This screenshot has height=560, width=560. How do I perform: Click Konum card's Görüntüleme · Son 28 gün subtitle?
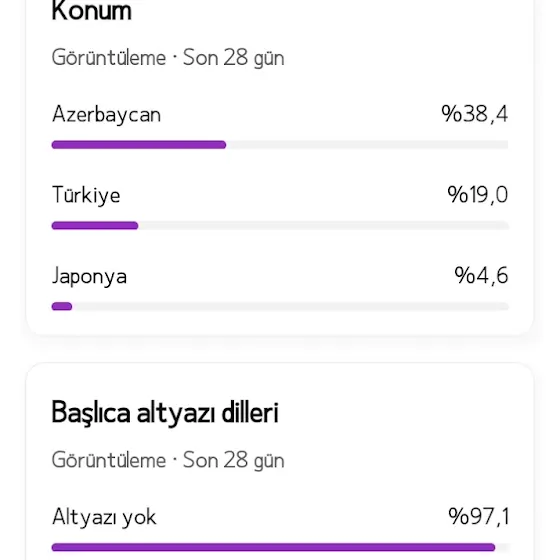point(168,58)
